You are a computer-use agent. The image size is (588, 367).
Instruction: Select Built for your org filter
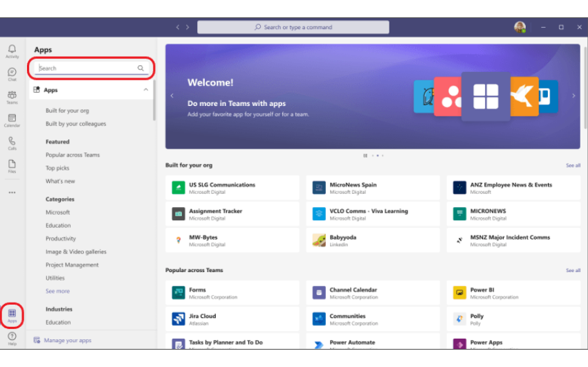click(68, 110)
